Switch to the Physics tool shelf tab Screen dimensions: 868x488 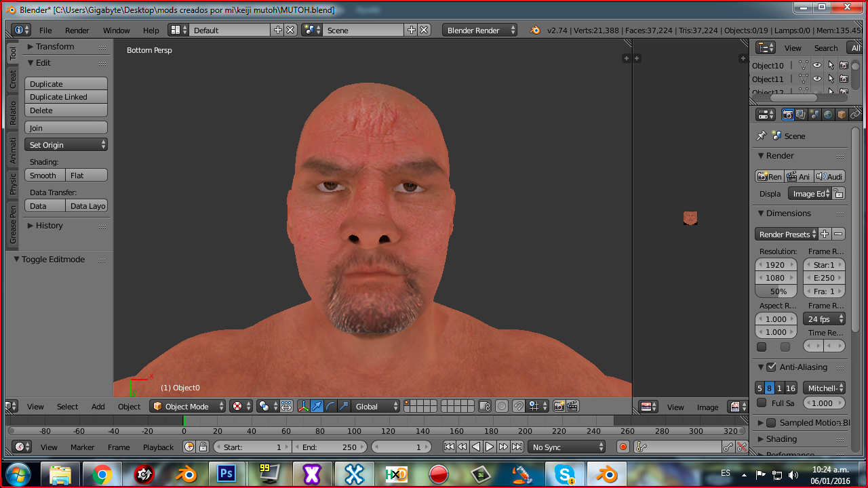[x=12, y=183]
